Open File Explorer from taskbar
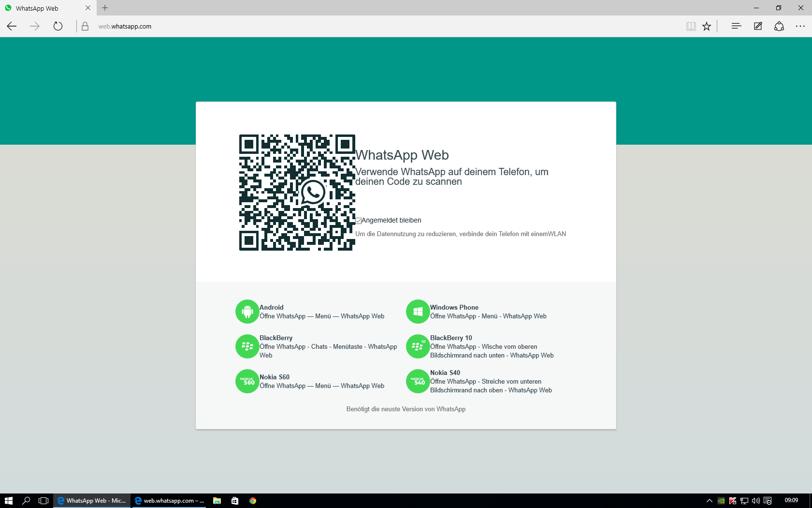Screen dimensions: 812x508 217,501
